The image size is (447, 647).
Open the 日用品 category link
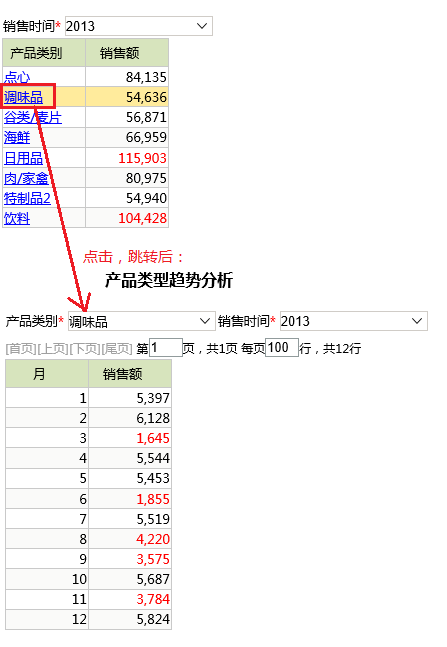click(x=24, y=158)
